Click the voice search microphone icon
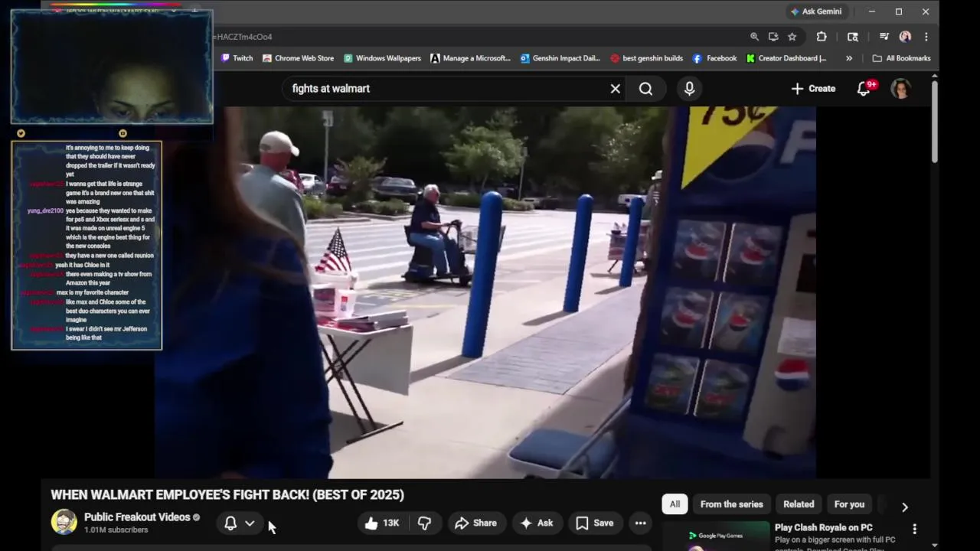 coord(690,89)
